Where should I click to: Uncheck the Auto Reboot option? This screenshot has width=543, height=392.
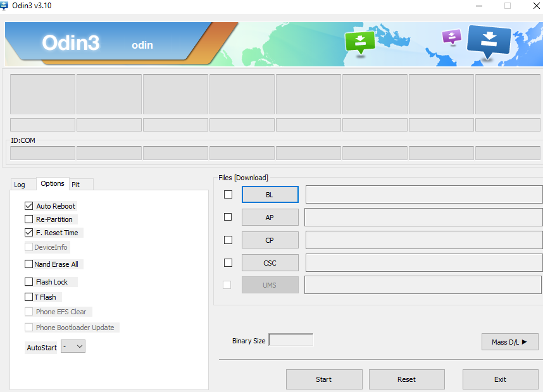click(x=28, y=206)
